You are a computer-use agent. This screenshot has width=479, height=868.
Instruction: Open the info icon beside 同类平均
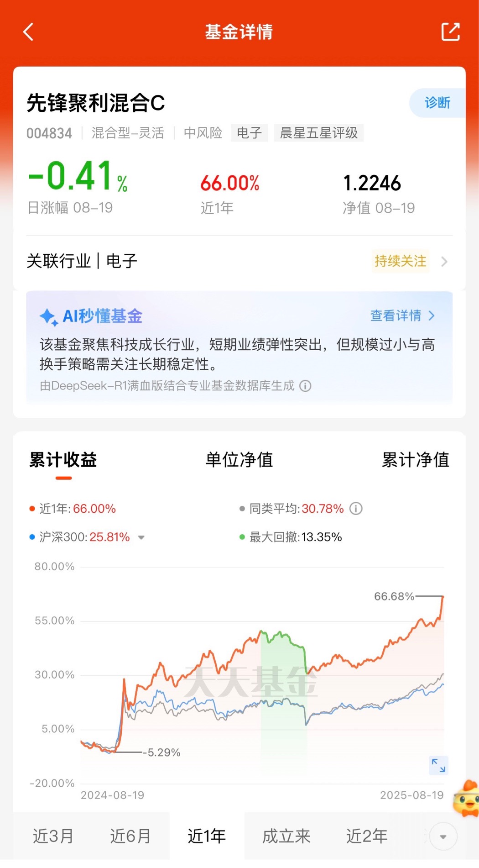[356, 508]
